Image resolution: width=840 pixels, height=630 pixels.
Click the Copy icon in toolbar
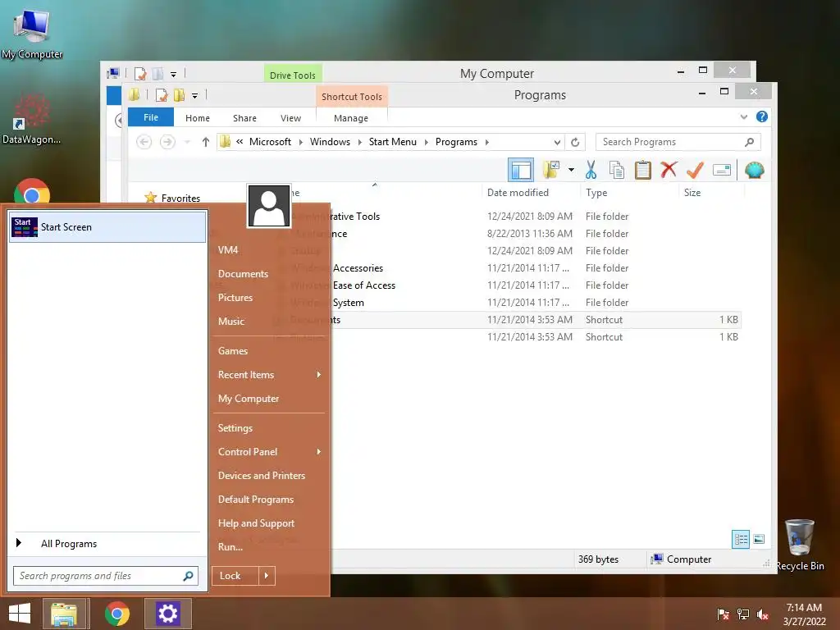(617, 171)
